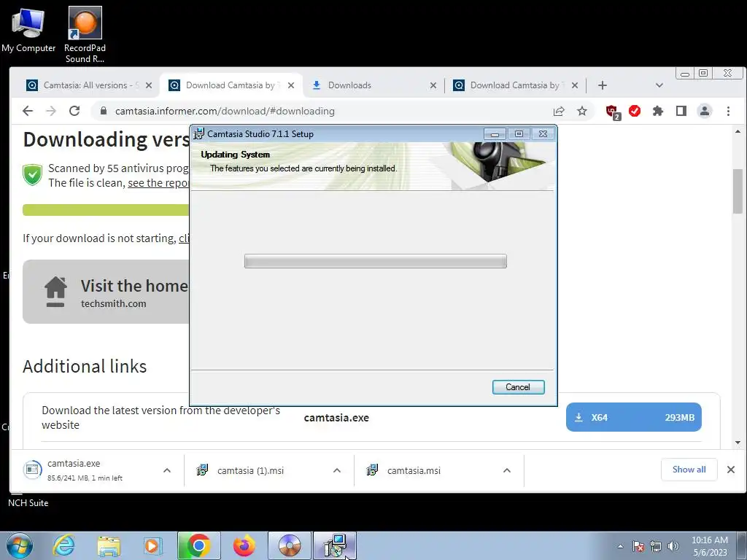Screen dimensions: 747x560
Task: Close the downloads shelf bar
Action: tap(731, 470)
